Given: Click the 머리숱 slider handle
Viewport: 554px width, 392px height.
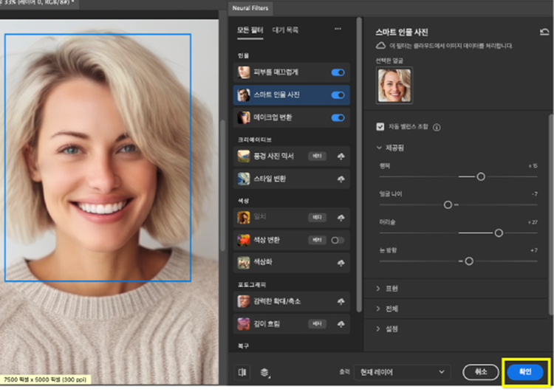Looking at the screenshot, I should pyautogui.click(x=499, y=233).
